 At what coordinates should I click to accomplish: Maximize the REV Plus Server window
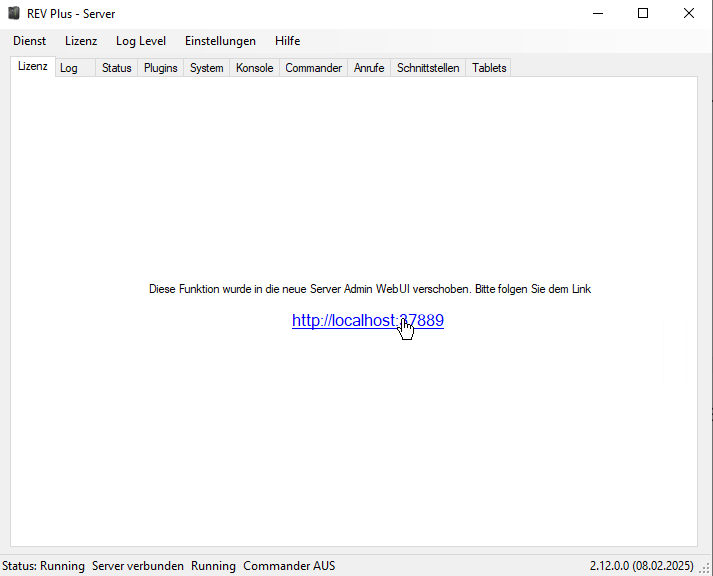click(x=643, y=14)
